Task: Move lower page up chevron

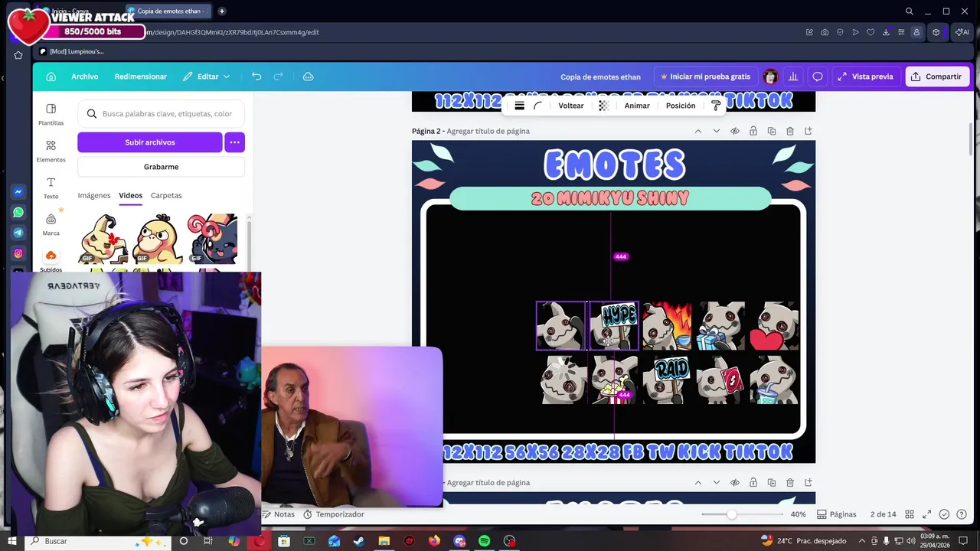Action: (698, 483)
